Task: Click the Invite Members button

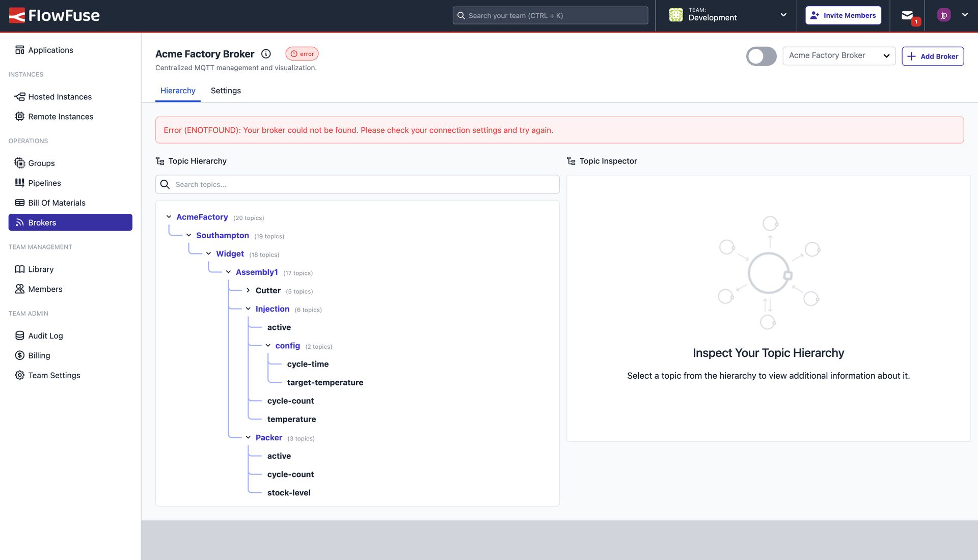Action: [x=843, y=15]
